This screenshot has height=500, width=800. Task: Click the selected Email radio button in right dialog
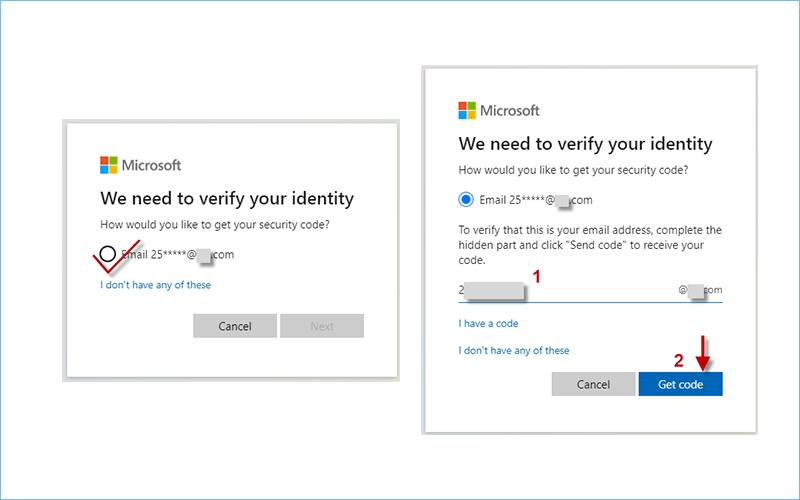coord(466,199)
